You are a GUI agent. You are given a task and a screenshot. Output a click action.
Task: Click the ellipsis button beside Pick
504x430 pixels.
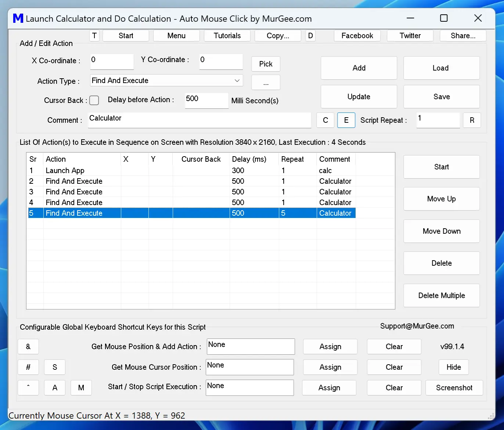tap(266, 82)
